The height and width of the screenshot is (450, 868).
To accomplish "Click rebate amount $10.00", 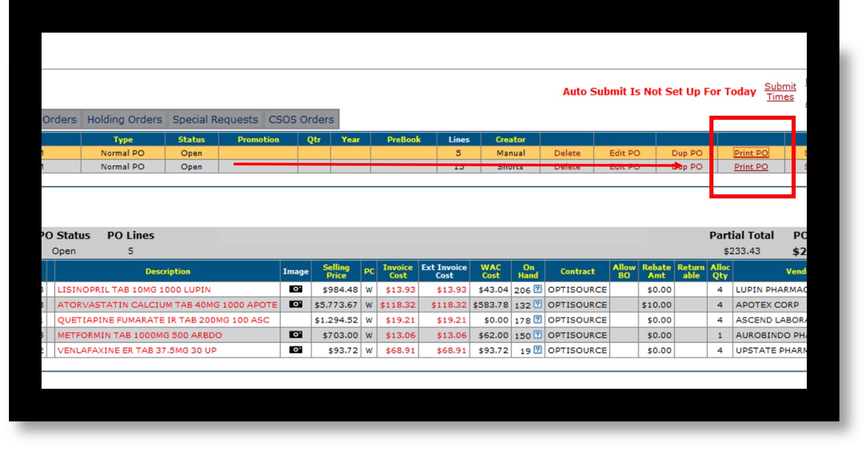I will coord(656,305).
